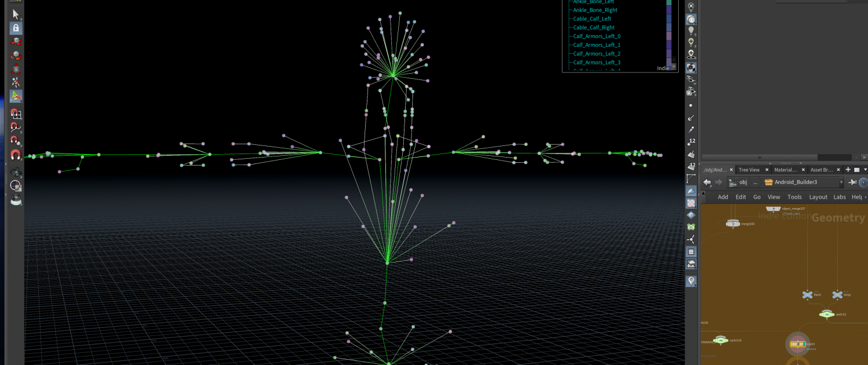Select the switch2 node in network
Viewport: 868px width, 365px height.
[826, 314]
